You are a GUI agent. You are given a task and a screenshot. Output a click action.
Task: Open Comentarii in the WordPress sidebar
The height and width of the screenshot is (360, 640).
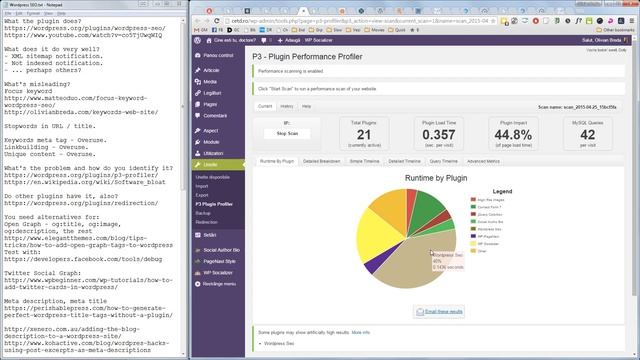click(x=218, y=116)
